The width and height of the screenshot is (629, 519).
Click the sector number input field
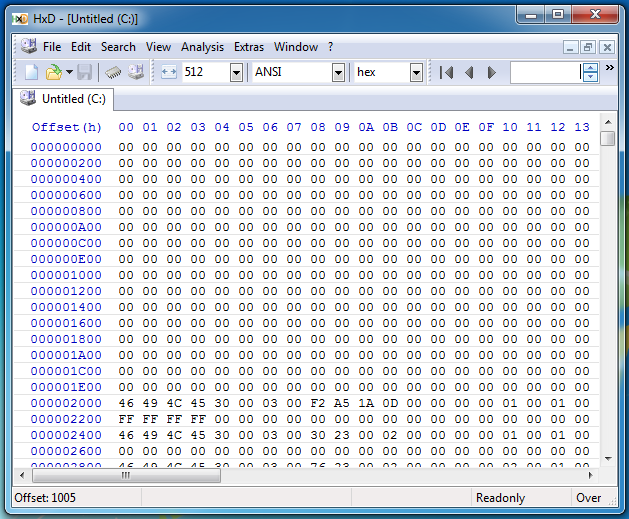[546, 73]
